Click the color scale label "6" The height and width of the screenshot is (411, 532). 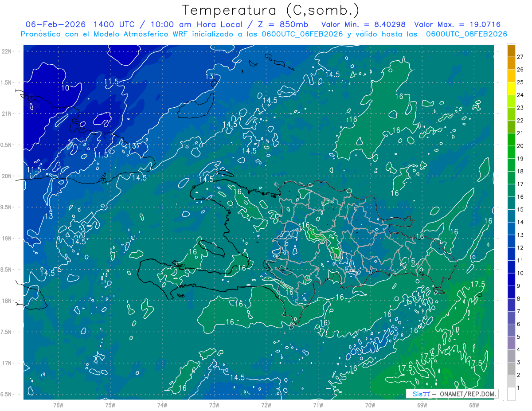click(x=519, y=324)
